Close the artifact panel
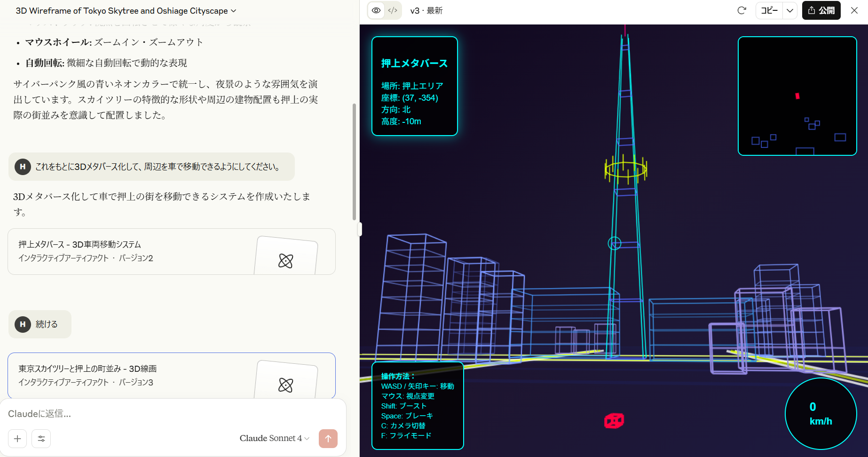Image resolution: width=868 pixels, height=457 pixels. point(854,10)
